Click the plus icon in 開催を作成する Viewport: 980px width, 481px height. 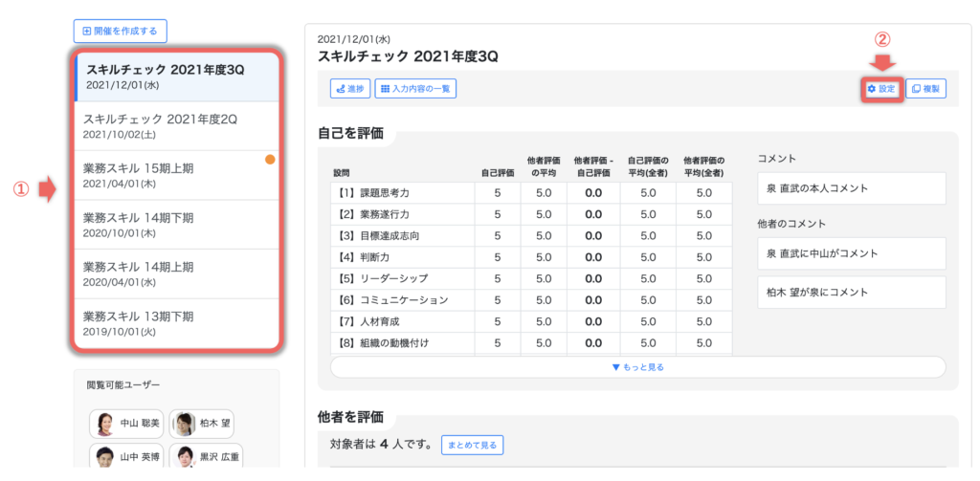87,31
